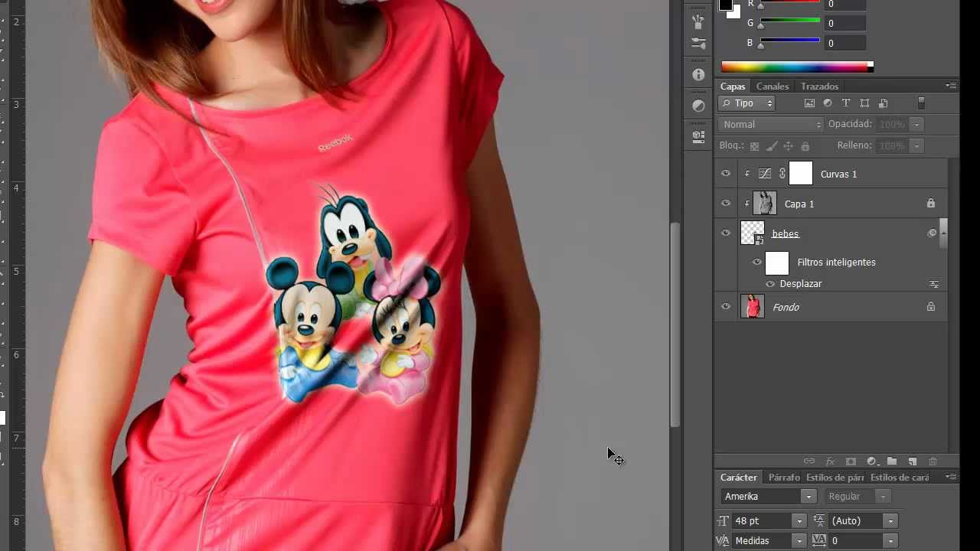Open the Regular font style dropdown
980x551 pixels.
tap(883, 497)
